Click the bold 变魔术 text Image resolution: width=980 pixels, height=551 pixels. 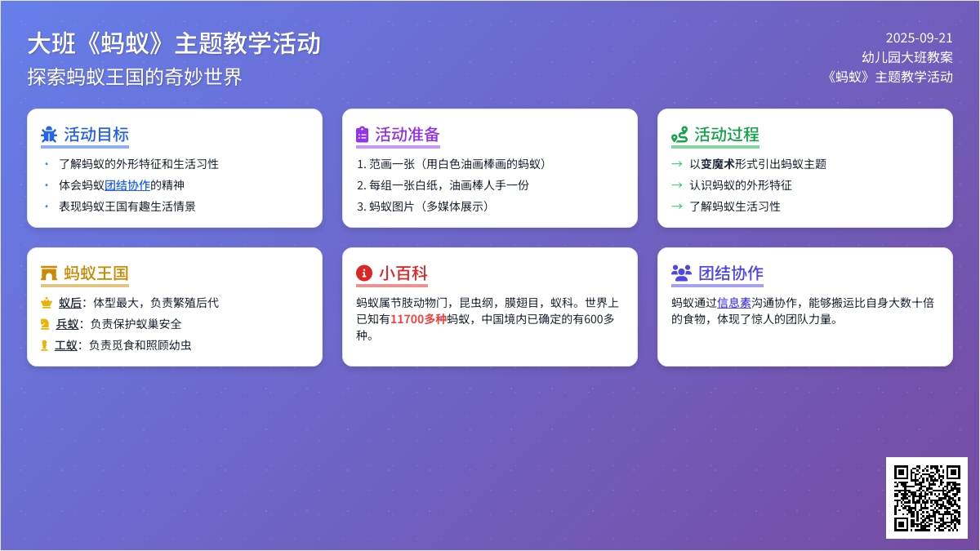coord(718,164)
